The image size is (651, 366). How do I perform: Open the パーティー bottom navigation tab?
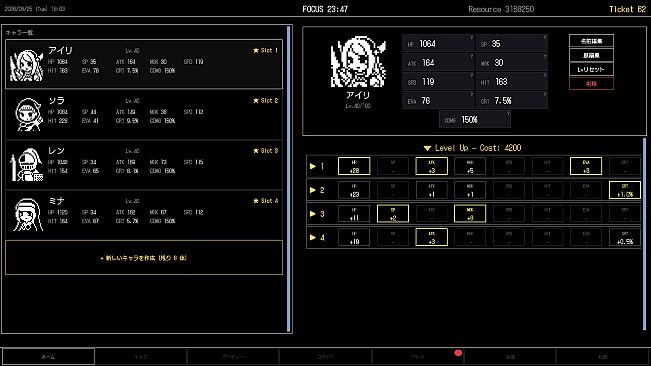coord(233,357)
